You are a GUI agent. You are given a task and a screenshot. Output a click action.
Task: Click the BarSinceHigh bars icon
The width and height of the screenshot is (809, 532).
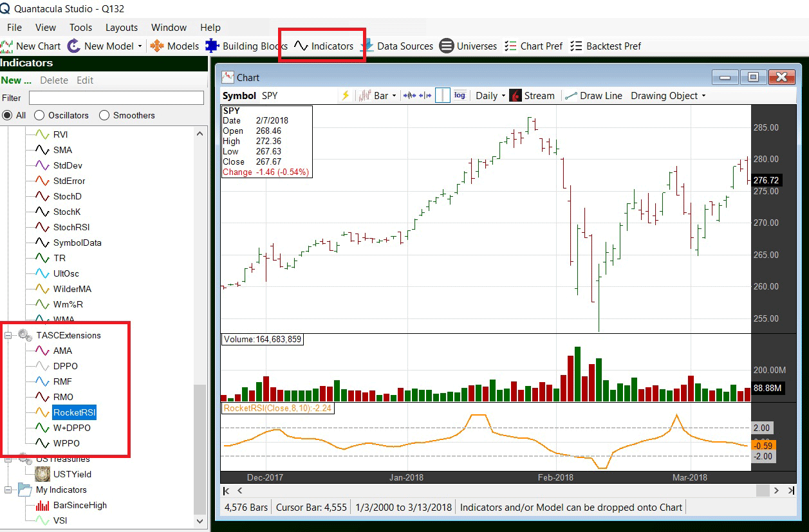(x=42, y=505)
